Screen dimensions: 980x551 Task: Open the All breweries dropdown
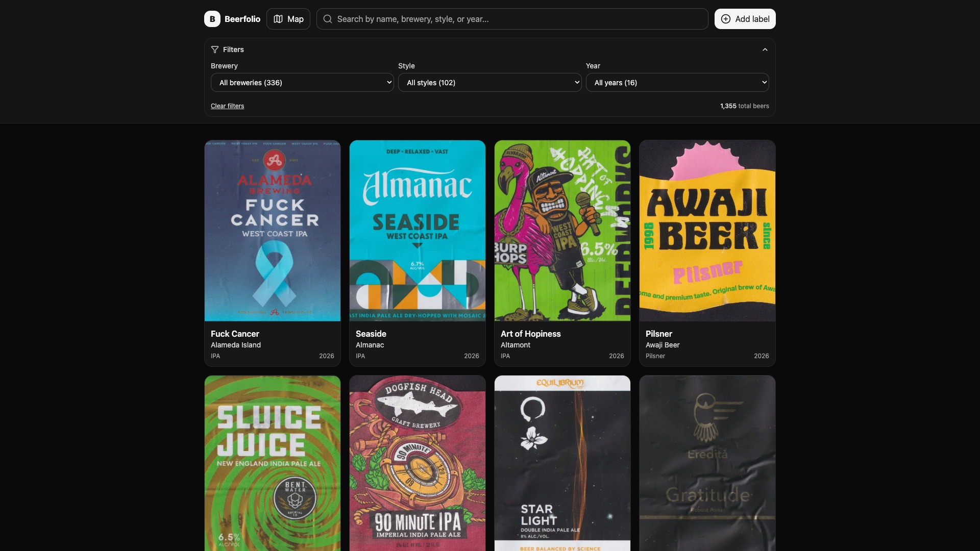[302, 83]
